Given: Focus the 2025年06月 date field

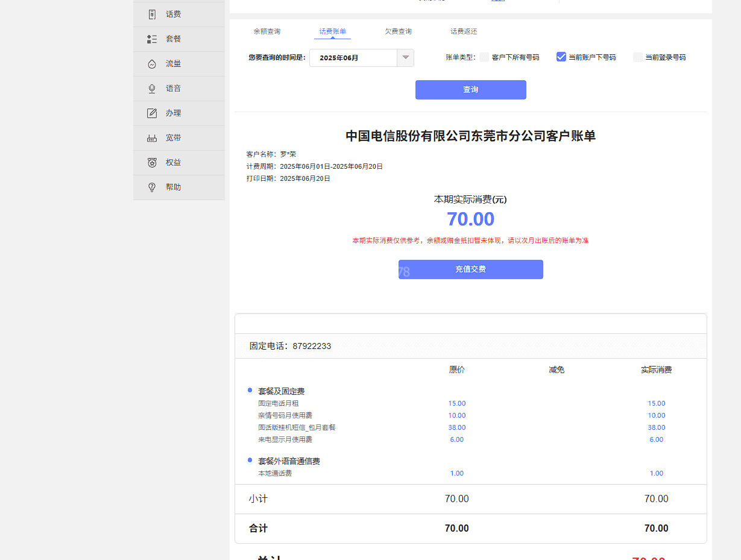Looking at the screenshot, I should pyautogui.click(x=353, y=58).
